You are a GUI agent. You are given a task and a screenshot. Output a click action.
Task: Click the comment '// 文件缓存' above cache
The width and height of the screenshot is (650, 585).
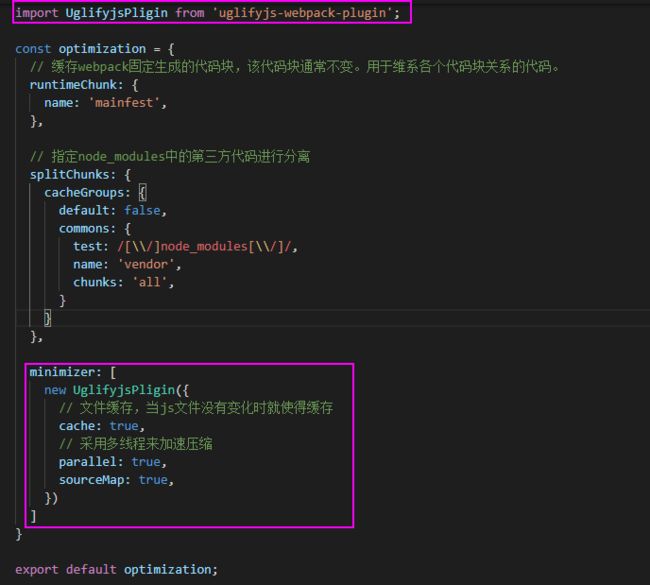point(196,408)
